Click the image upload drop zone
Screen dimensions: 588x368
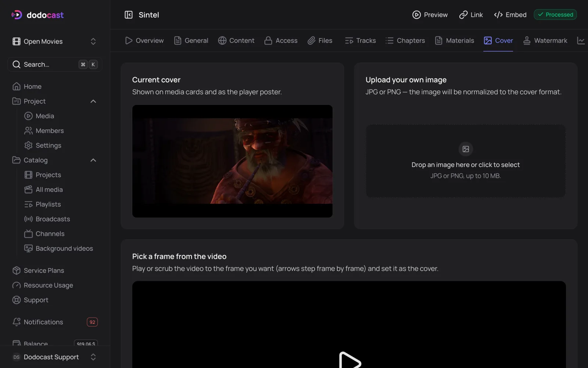465,161
